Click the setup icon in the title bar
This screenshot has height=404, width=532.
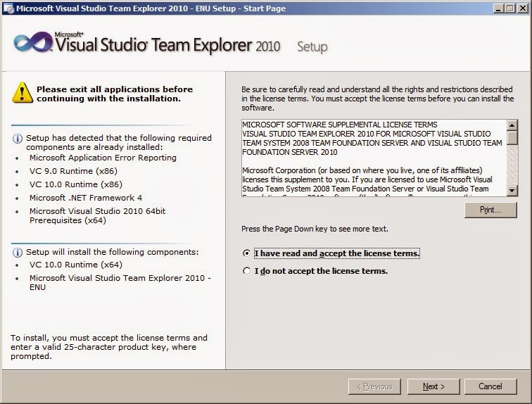[8, 8]
